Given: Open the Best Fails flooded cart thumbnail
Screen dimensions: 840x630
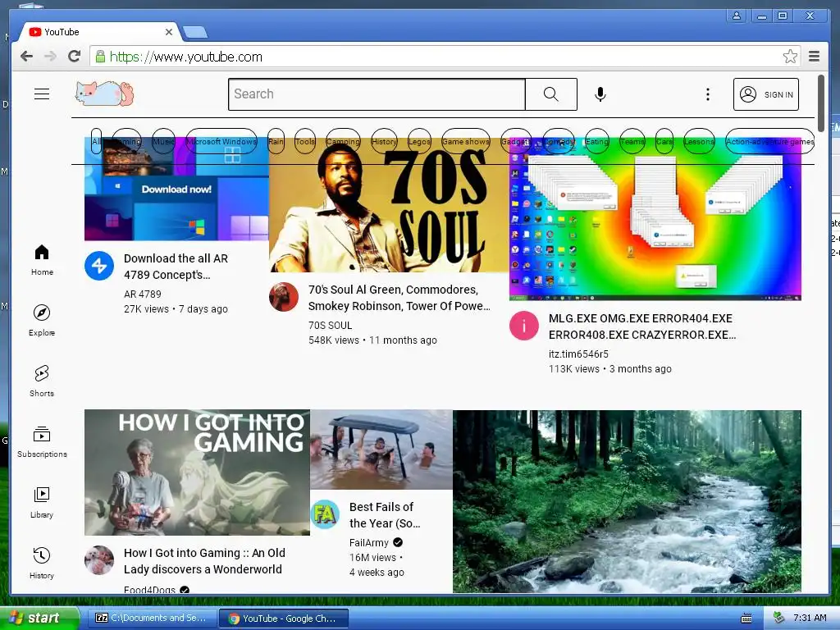Looking at the screenshot, I should pyautogui.click(x=381, y=450).
